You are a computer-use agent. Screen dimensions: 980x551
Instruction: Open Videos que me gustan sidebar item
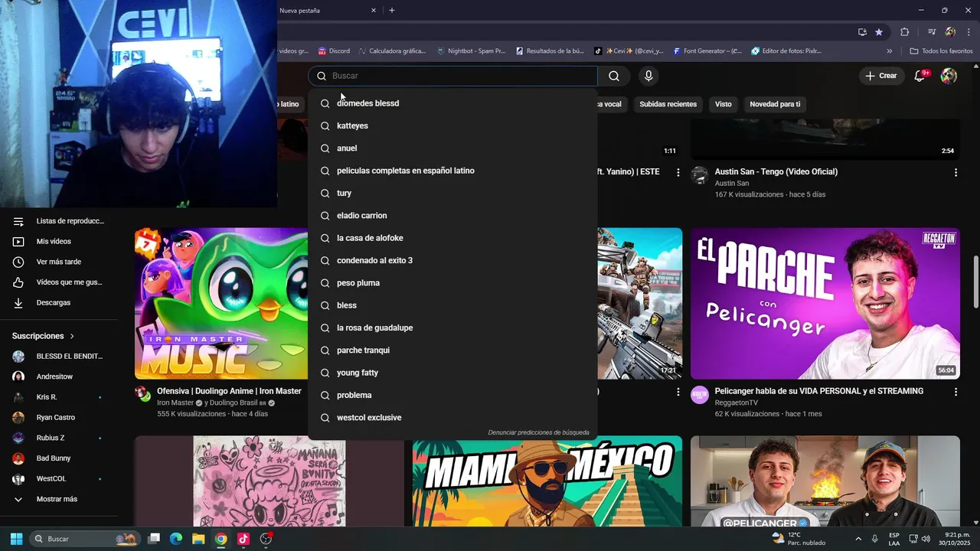(58, 282)
